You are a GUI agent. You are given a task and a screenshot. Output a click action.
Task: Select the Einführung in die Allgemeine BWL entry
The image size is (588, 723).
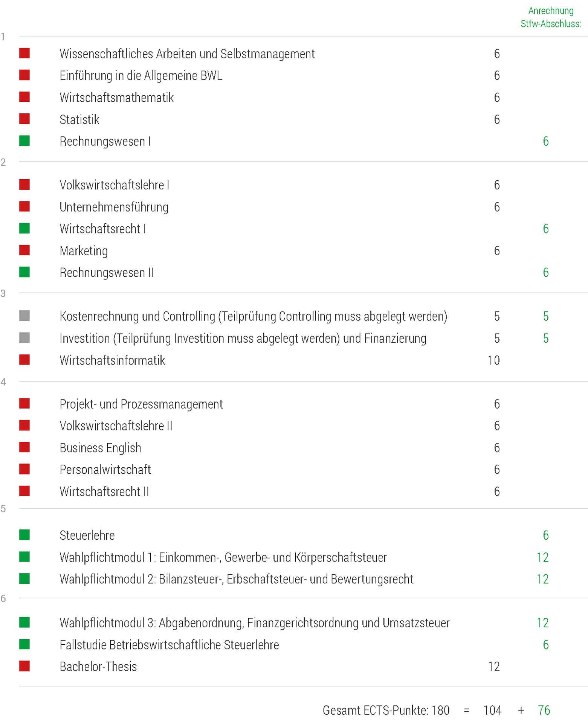tap(141, 76)
